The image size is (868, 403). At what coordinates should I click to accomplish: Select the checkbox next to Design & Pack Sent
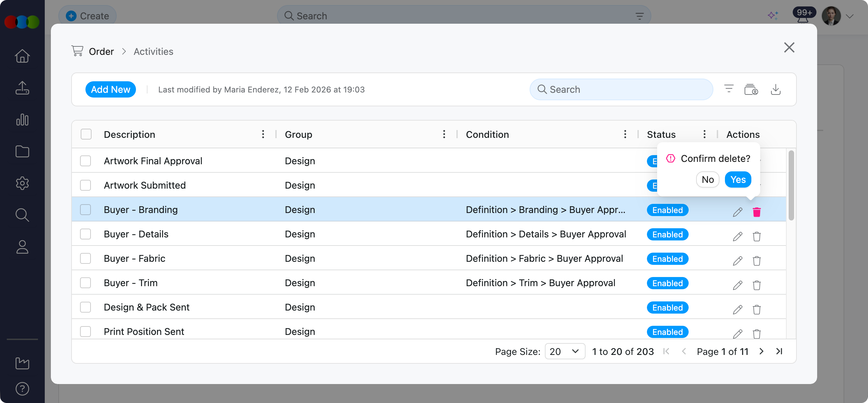coord(85,307)
